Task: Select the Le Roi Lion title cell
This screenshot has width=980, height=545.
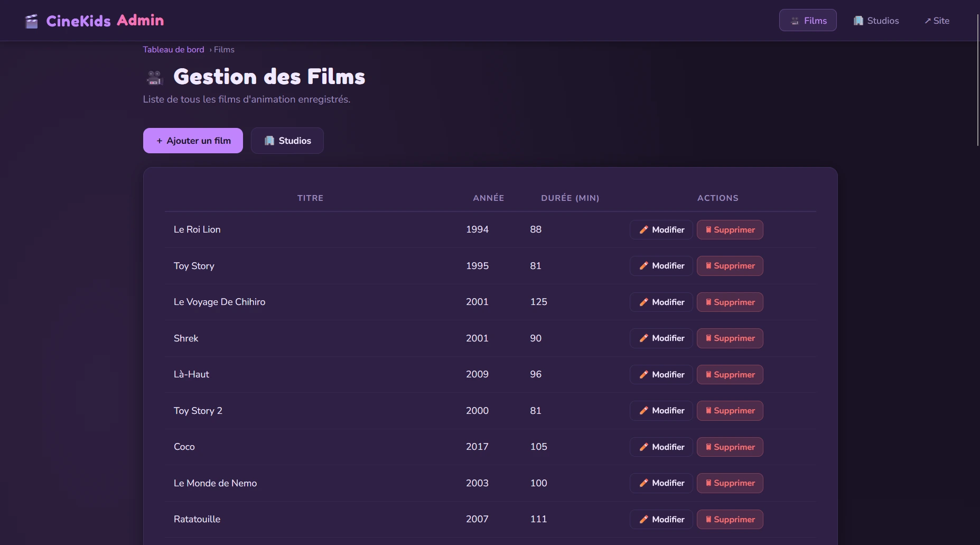Action: click(197, 229)
